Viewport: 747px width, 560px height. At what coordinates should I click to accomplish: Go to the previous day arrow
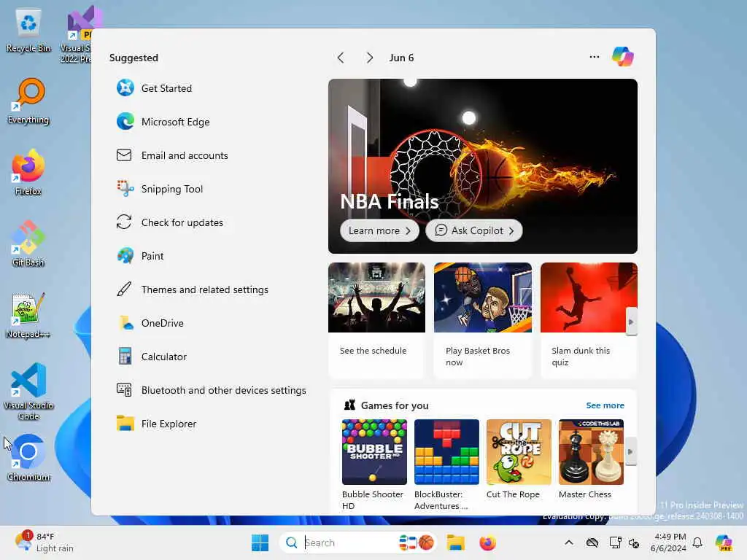coord(341,58)
